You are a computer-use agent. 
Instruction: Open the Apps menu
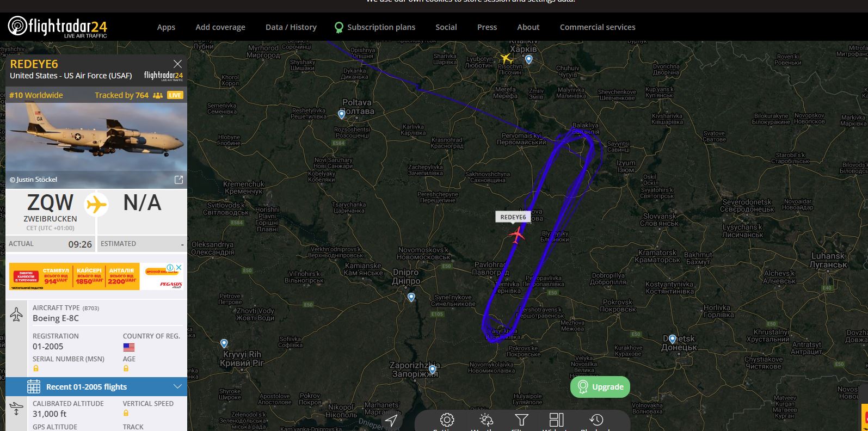point(166,27)
